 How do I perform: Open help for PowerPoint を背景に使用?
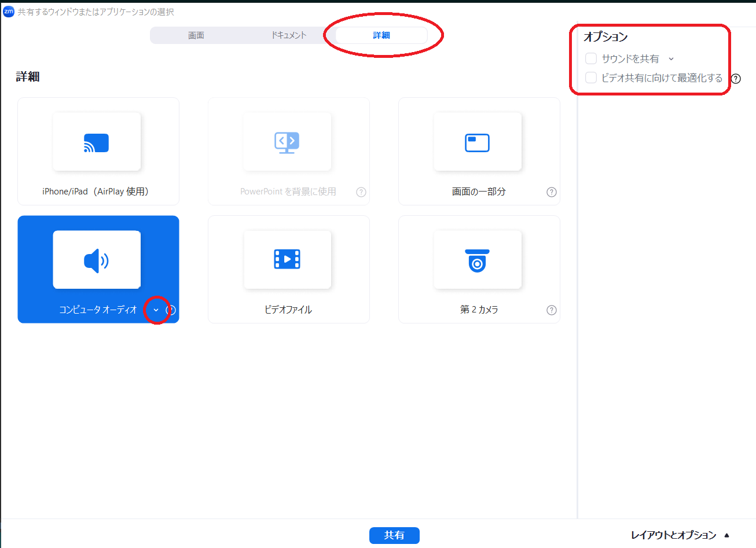click(x=361, y=192)
